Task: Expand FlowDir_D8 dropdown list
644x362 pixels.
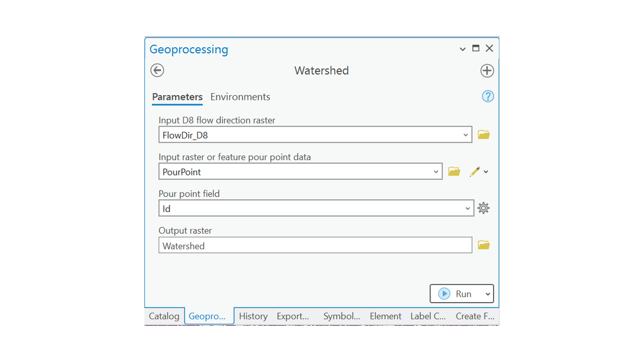Action: coord(465,135)
